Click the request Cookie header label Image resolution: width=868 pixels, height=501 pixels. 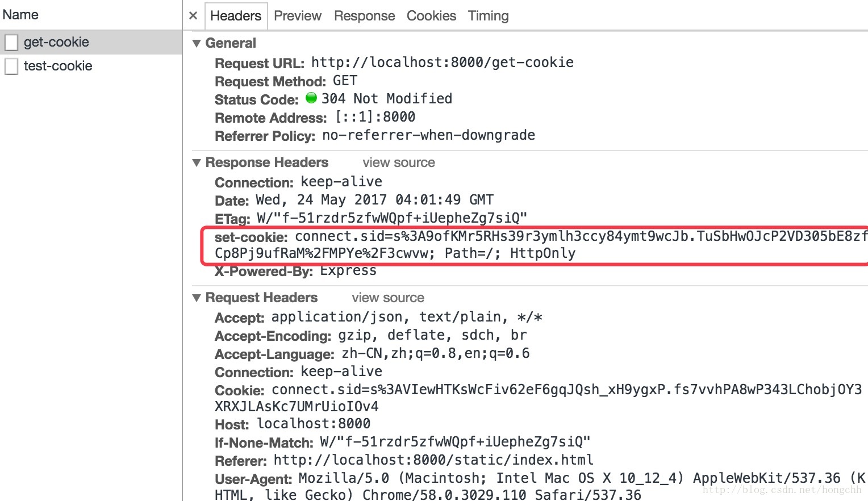(239, 391)
